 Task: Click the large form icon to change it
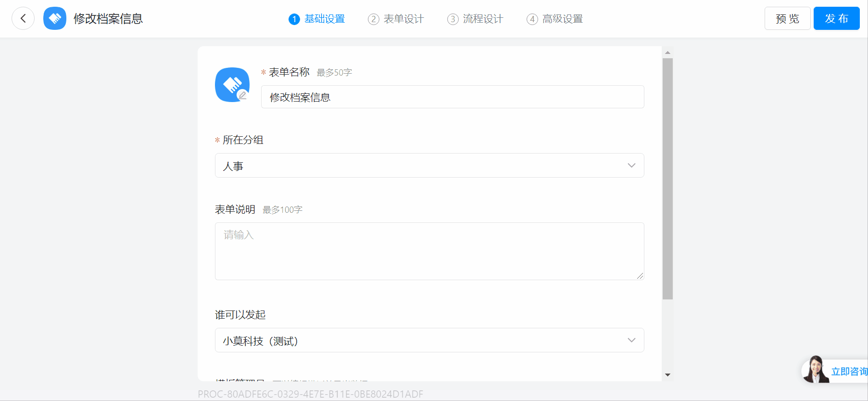point(231,84)
